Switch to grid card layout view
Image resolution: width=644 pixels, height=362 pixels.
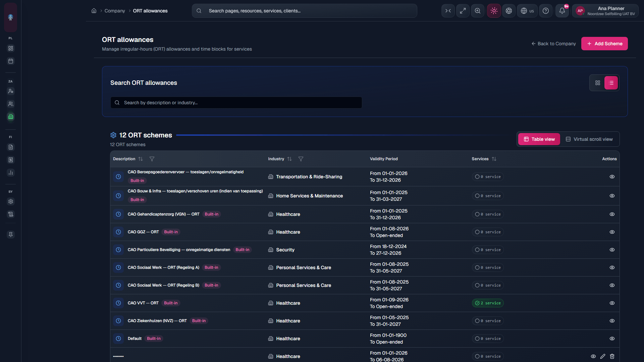tap(598, 83)
